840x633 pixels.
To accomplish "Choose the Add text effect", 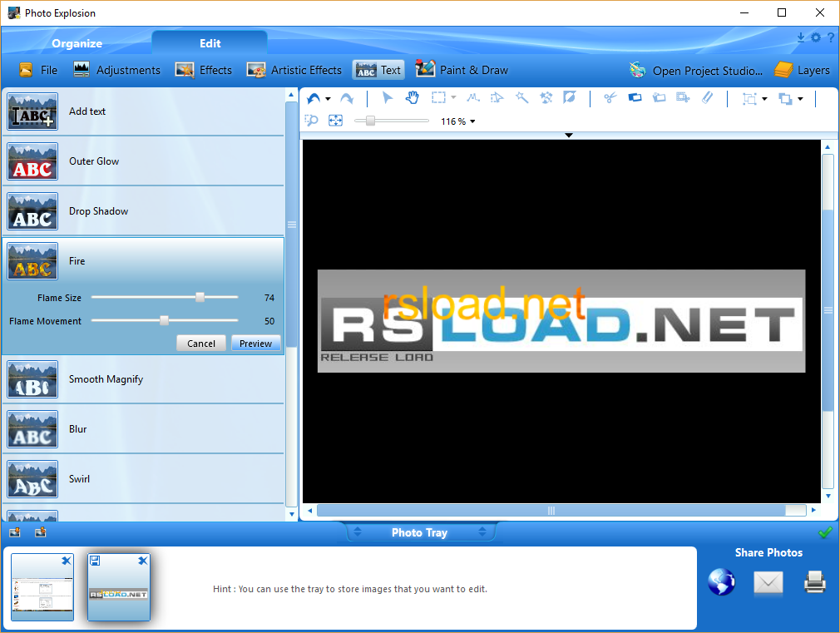I will tap(144, 111).
